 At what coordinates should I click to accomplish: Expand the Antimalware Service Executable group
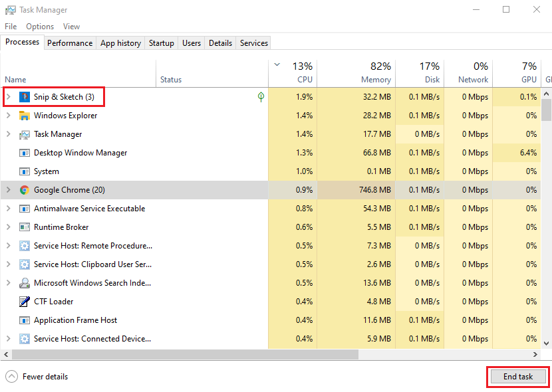click(9, 209)
